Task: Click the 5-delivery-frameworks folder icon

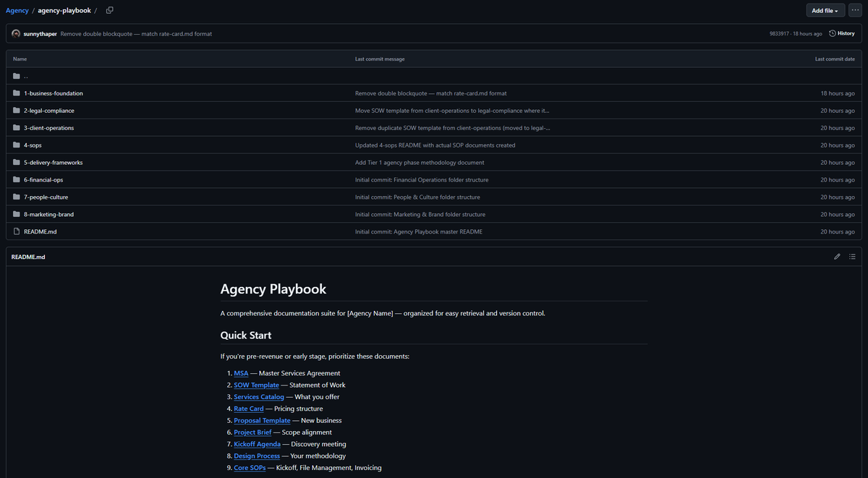Action: 17,163
